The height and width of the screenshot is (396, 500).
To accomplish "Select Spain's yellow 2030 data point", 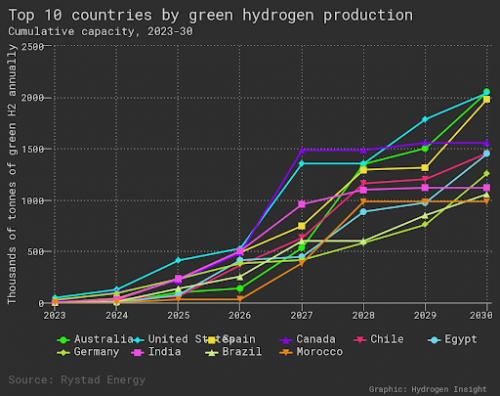I will [486, 99].
